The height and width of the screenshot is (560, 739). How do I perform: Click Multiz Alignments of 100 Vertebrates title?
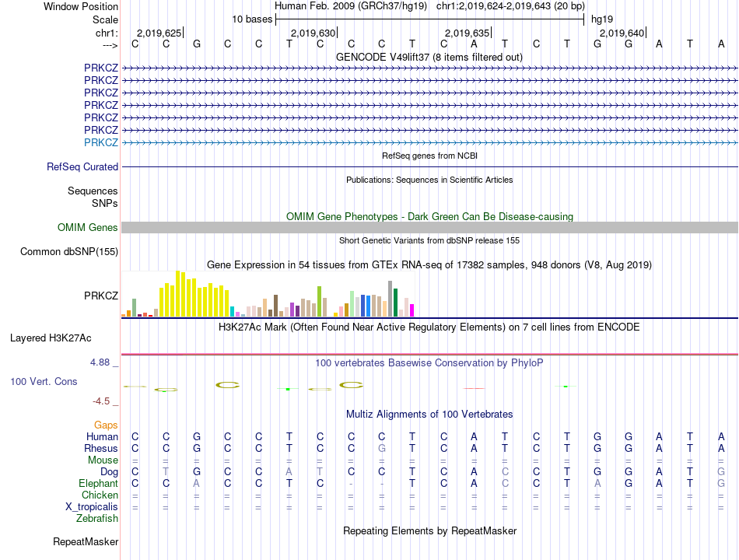tap(429, 415)
